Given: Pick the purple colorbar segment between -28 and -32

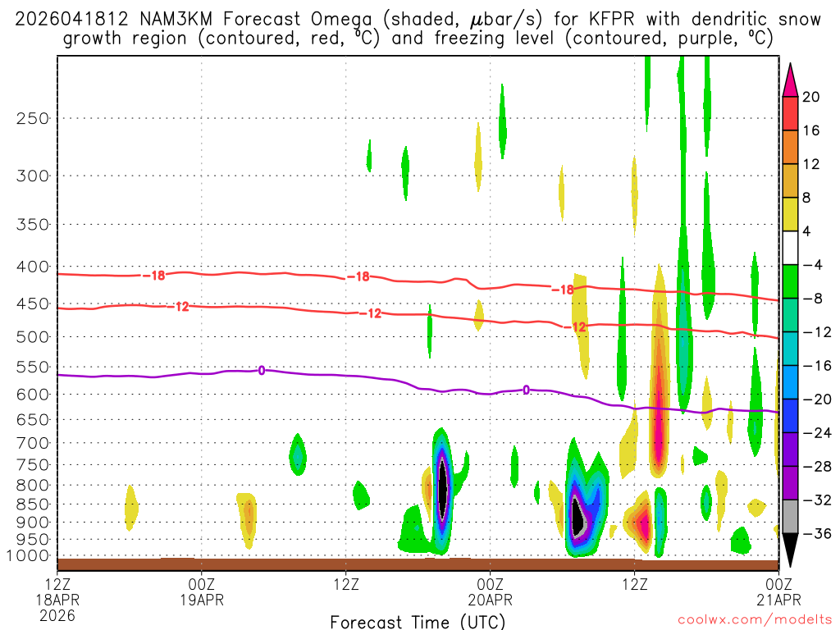Looking at the screenshot, I should pos(790,483).
